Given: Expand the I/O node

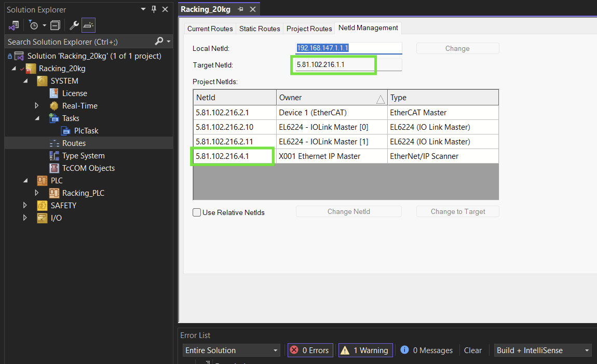Looking at the screenshot, I should tap(25, 218).
